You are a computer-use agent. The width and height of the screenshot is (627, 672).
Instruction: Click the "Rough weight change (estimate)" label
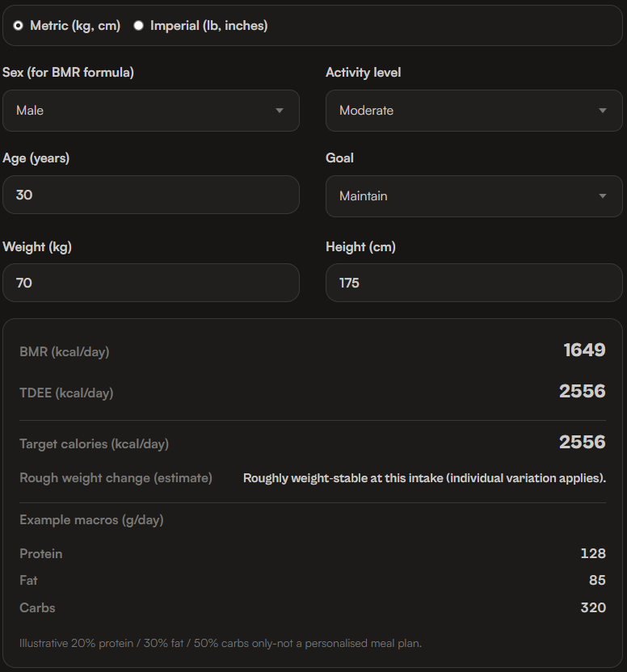click(x=116, y=478)
